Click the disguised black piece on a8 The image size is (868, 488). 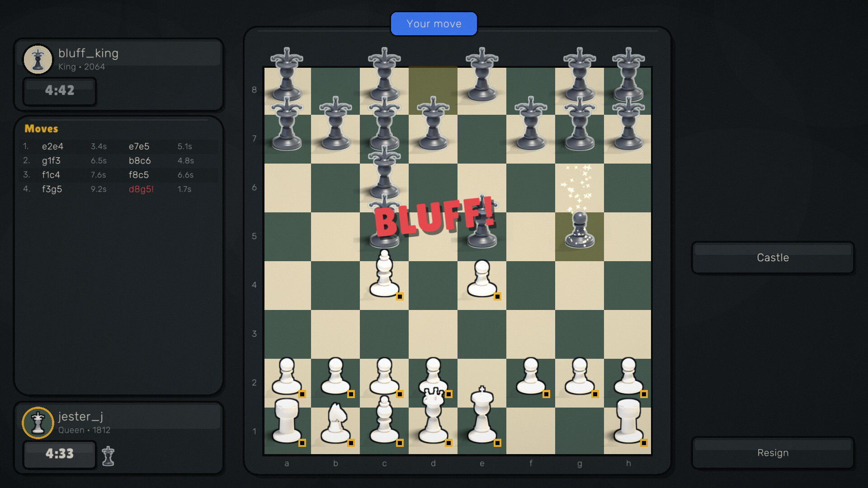(287, 75)
